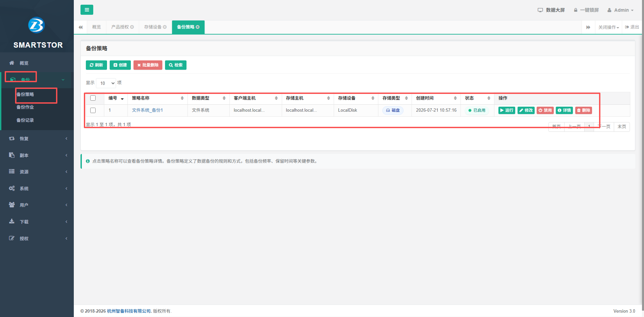
Task: Collapse the 备份 sidebar menu
Action: point(63,80)
